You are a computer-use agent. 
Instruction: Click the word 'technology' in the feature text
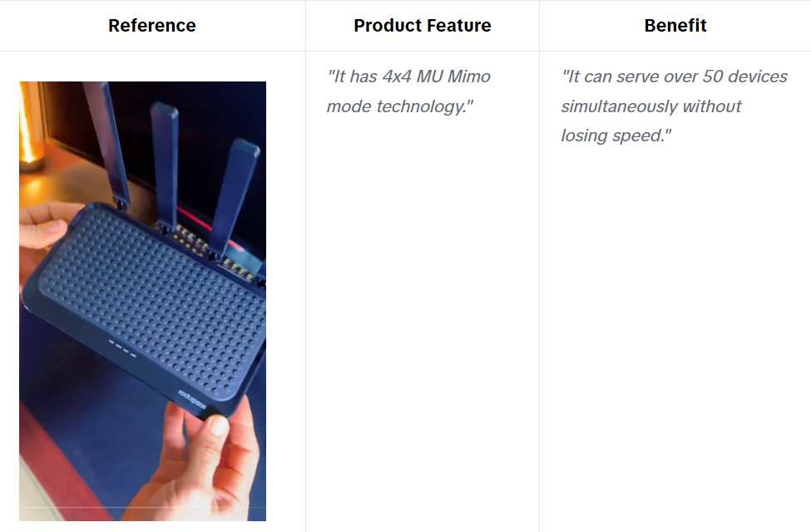click(x=423, y=106)
